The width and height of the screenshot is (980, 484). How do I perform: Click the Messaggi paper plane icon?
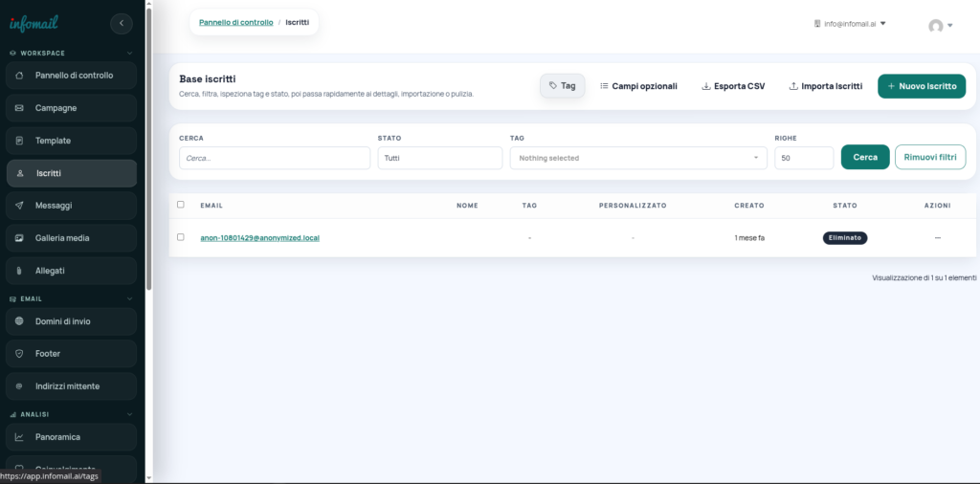tap(19, 206)
